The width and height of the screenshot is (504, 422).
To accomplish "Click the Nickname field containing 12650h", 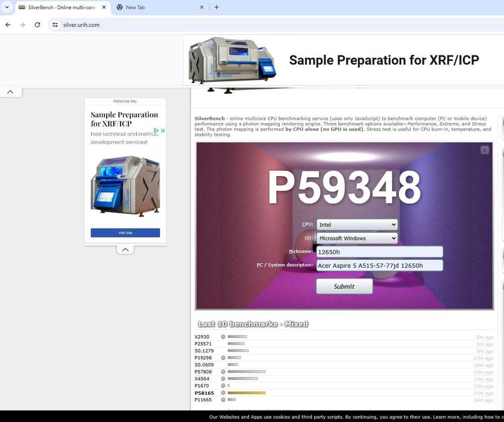I will coord(380,252).
